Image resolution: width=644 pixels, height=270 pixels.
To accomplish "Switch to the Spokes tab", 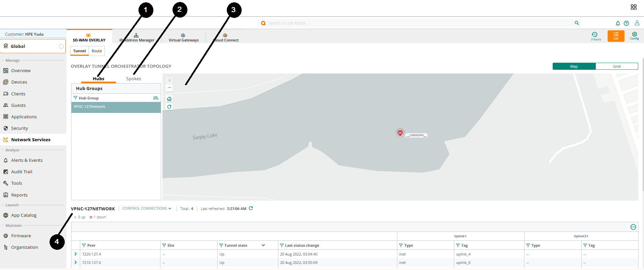I will [133, 79].
